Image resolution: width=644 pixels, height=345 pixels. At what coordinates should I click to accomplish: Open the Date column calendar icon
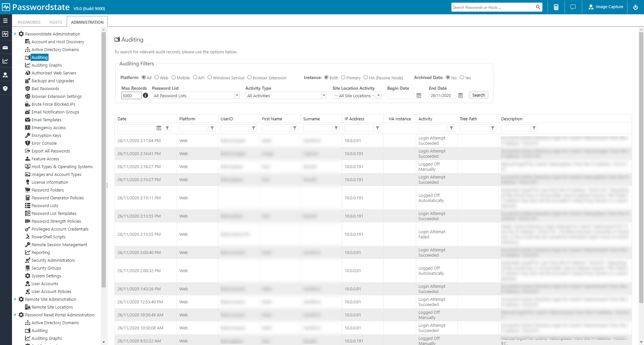click(x=159, y=128)
